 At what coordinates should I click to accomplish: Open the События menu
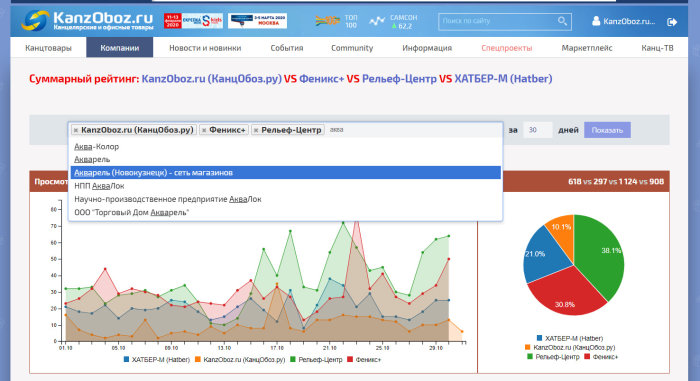(287, 48)
